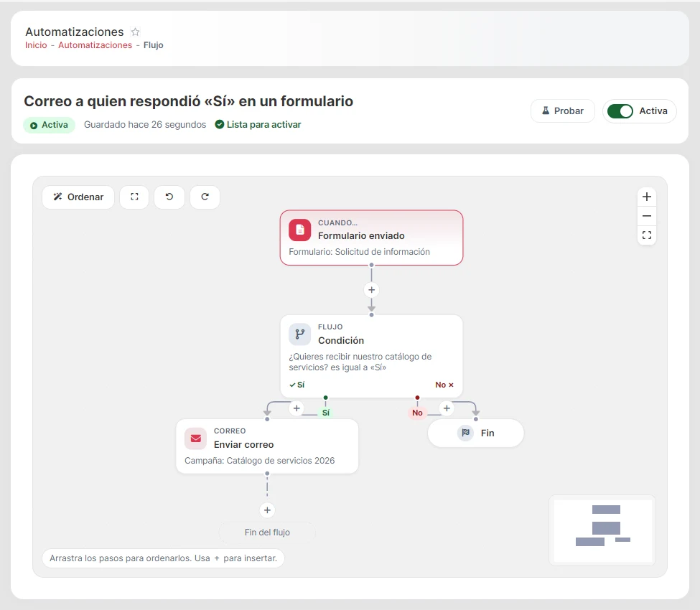The width and height of the screenshot is (700, 610).
Task: Insert step after Formulario enviado trigger
Action: (x=371, y=290)
